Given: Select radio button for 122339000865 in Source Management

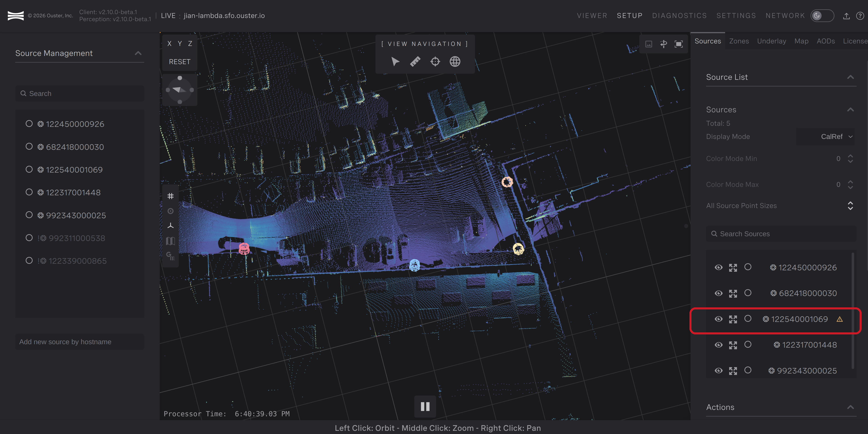Looking at the screenshot, I should (x=29, y=260).
